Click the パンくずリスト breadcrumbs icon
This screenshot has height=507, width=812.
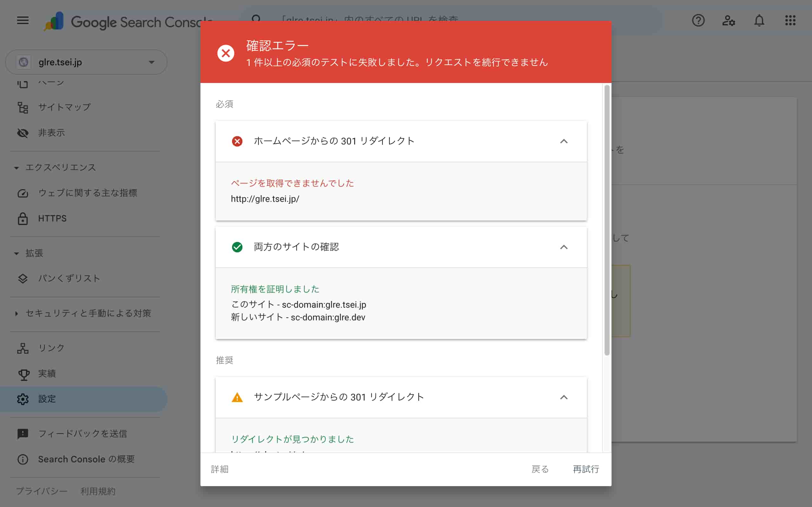tap(23, 278)
